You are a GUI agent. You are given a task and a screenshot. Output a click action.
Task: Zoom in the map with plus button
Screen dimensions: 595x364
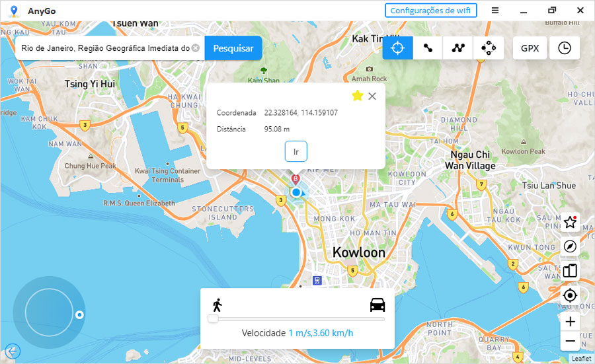[570, 322]
